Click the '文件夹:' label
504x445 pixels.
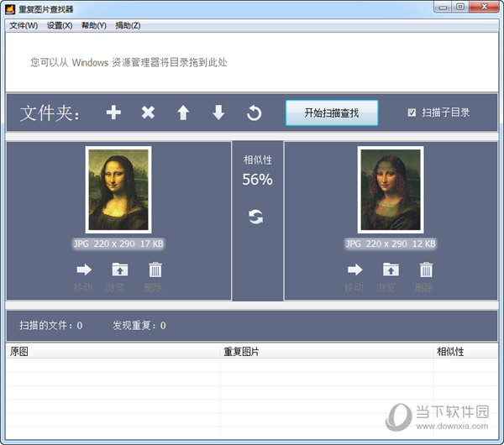point(50,113)
